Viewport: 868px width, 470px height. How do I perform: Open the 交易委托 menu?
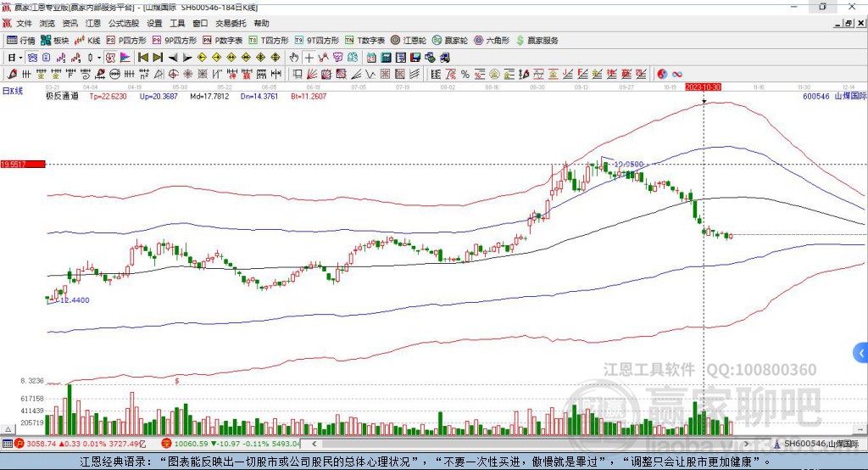[231, 23]
